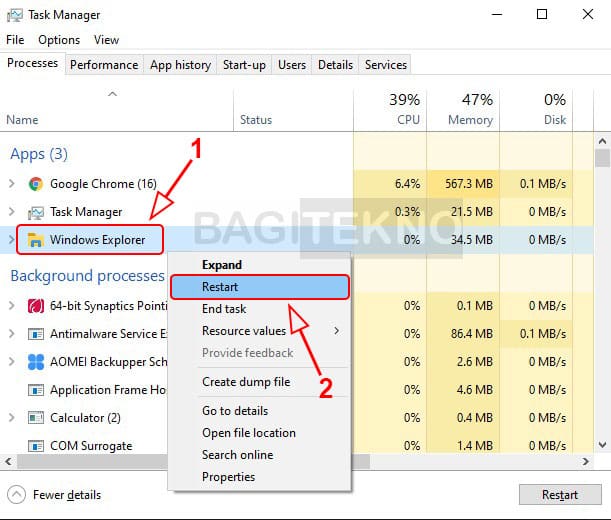The width and height of the screenshot is (611, 520).
Task: Click the AOMEI Backupper process icon
Action: click(x=36, y=362)
